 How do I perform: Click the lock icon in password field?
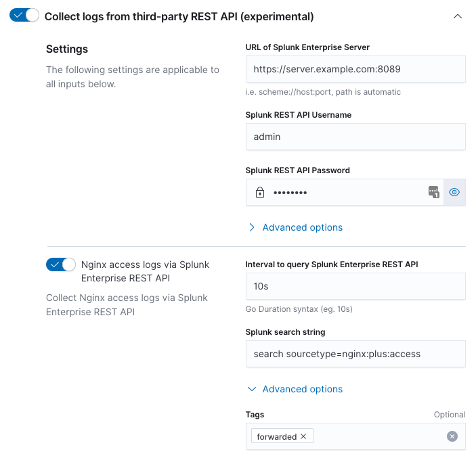pyautogui.click(x=260, y=193)
